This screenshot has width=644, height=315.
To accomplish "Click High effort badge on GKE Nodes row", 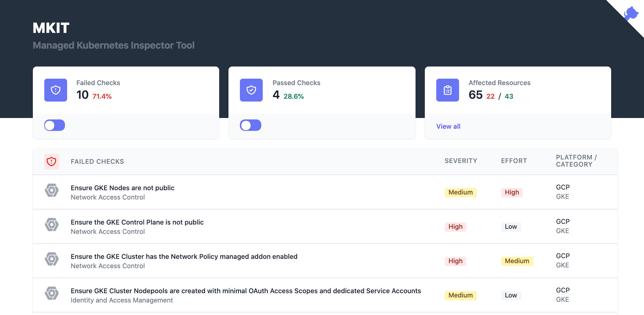I will (512, 192).
